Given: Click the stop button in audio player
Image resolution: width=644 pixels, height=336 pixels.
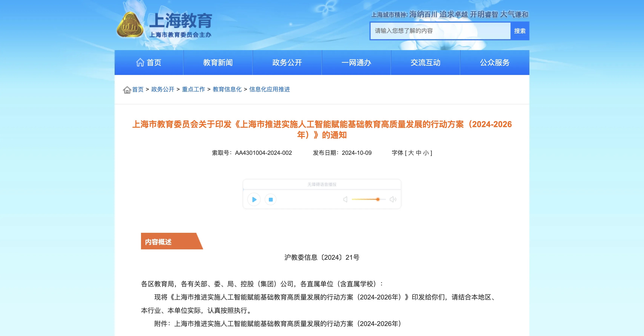Looking at the screenshot, I should pos(271,199).
